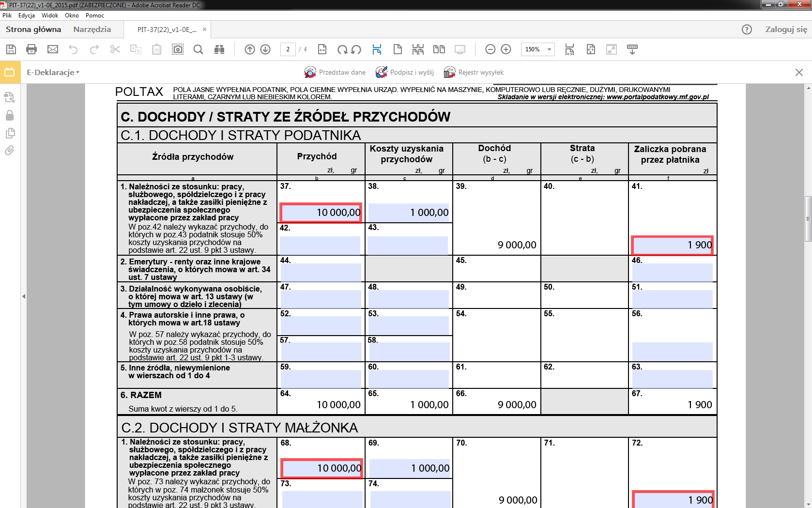
Task: Click Przedstaw dane button
Action: pyautogui.click(x=335, y=72)
